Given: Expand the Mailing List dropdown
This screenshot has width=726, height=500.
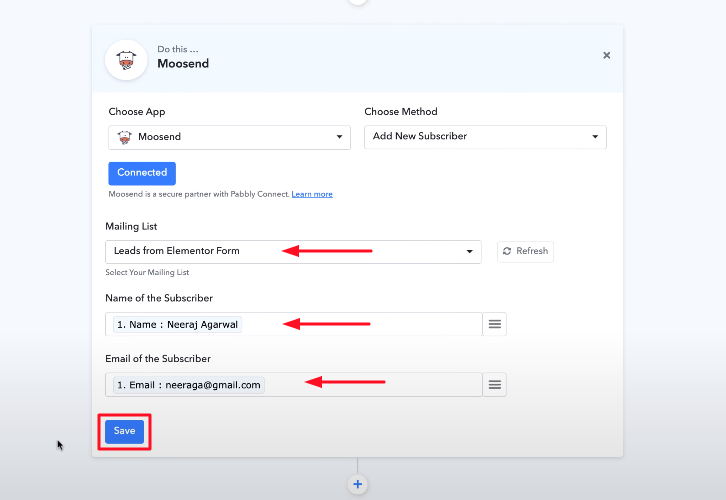Looking at the screenshot, I should click(x=293, y=251).
